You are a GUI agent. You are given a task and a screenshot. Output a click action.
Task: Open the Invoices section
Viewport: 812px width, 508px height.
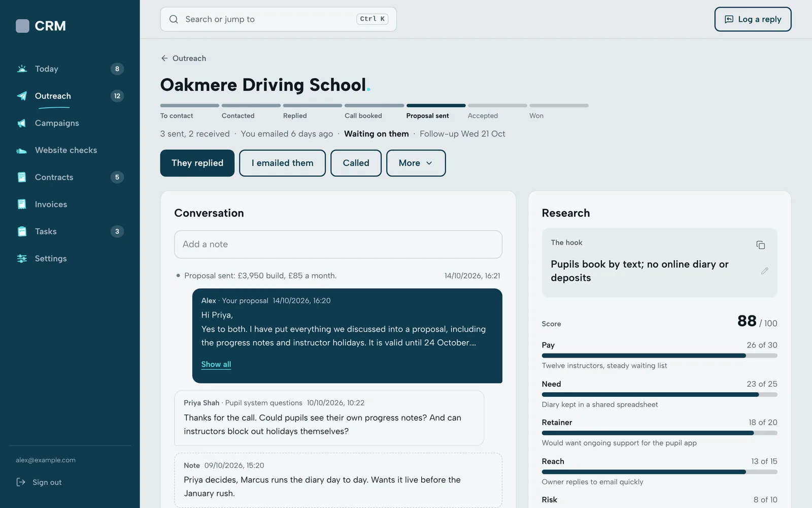[x=70, y=204]
